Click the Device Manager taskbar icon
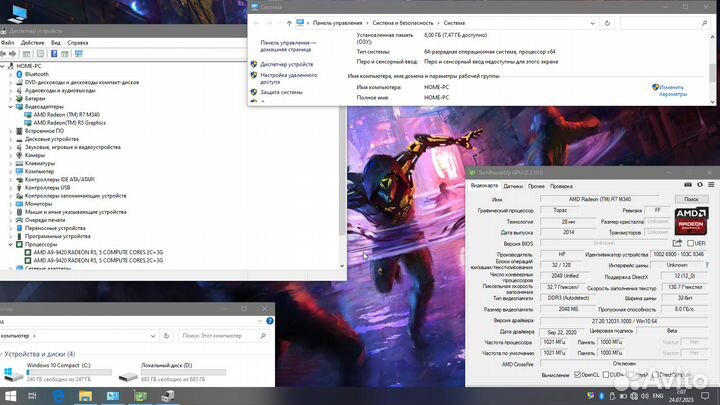The width and height of the screenshot is (720, 405). coord(168,396)
